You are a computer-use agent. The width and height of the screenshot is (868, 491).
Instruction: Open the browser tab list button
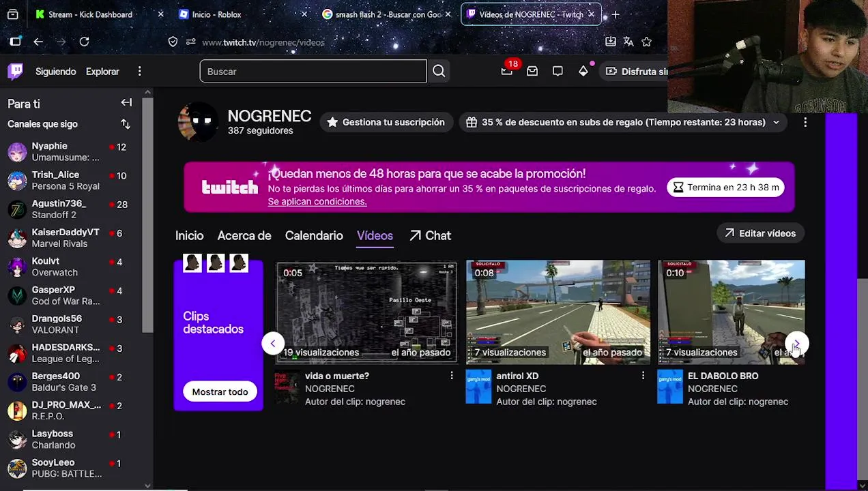[x=12, y=14]
